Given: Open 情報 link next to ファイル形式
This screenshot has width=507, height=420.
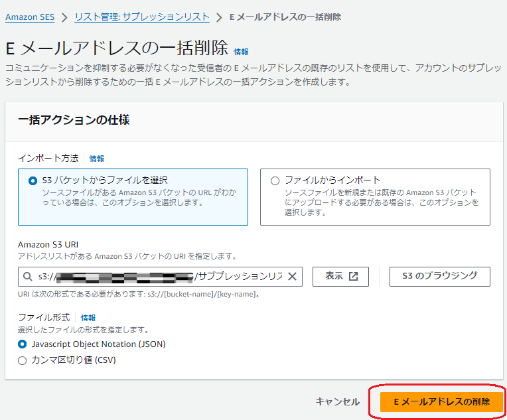Looking at the screenshot, I should [x=88, y=318].
